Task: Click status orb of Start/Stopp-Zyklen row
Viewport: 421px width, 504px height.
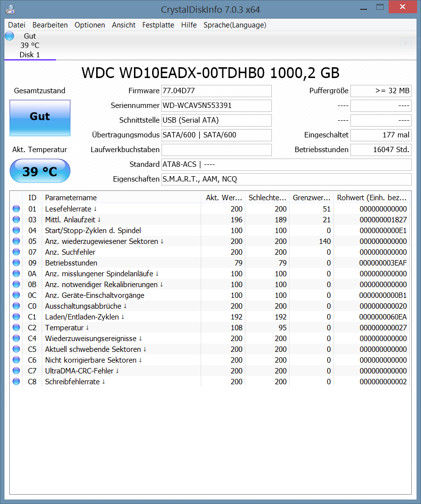Action: [16, 230]
